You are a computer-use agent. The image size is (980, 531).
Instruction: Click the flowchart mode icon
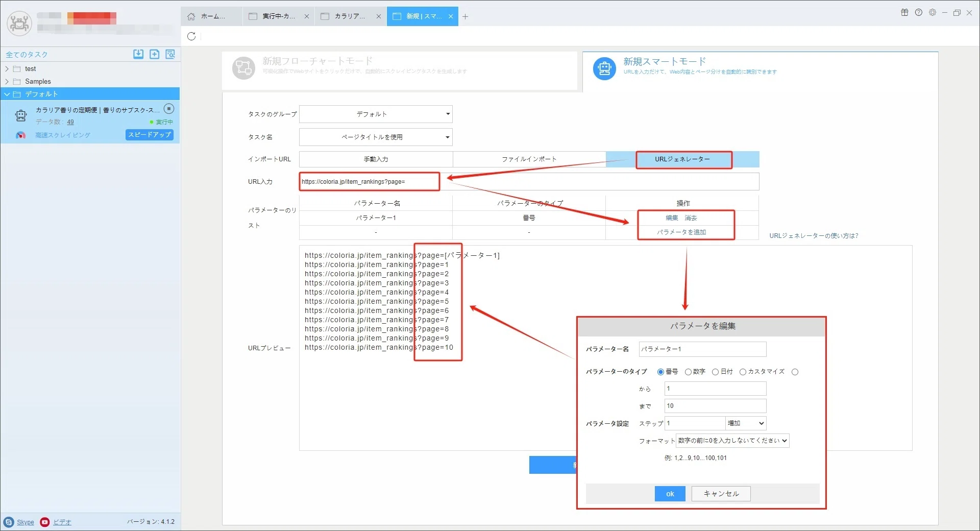[x=243, y=68]
